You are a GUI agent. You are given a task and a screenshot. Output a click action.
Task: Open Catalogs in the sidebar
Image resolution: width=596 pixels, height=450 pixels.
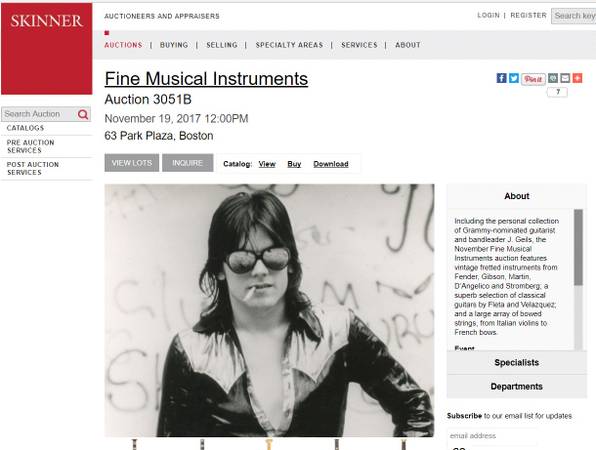[25, 128]
